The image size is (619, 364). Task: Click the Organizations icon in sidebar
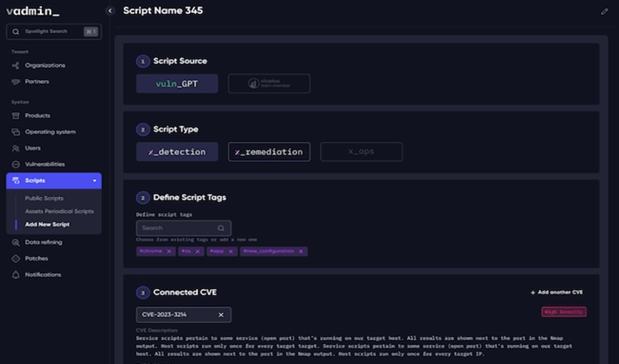[x=16, y=65]
